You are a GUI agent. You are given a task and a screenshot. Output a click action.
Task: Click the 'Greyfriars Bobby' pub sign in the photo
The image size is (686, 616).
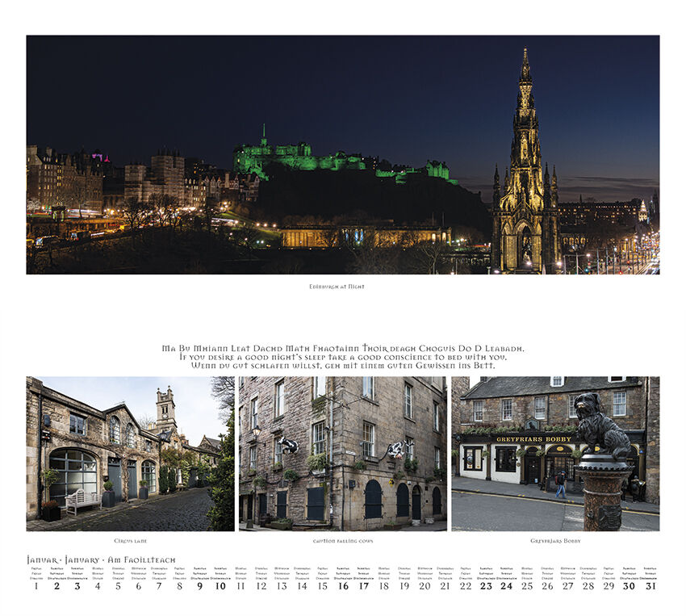coord(533,439)
